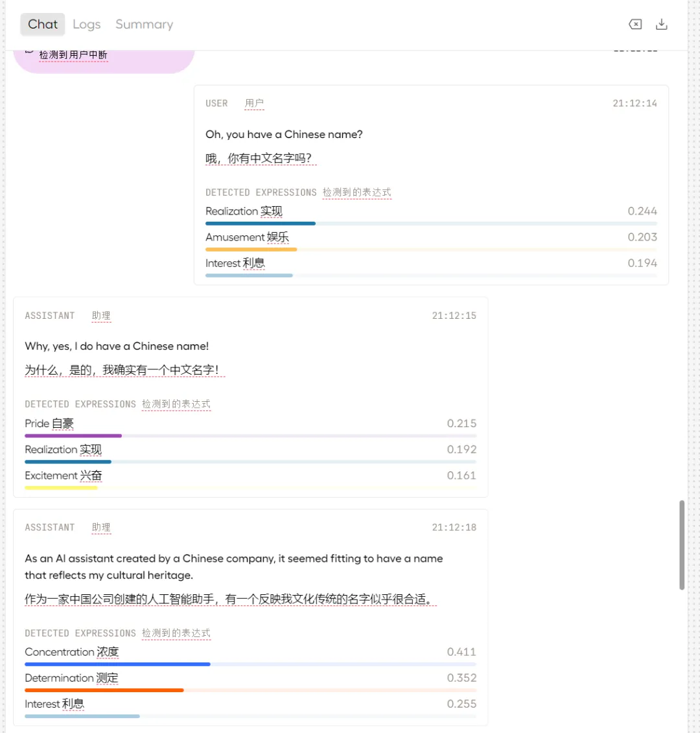Click the 21:12:14 timestamp
This screenshot has width=700, height=733.
coord(635,103)
